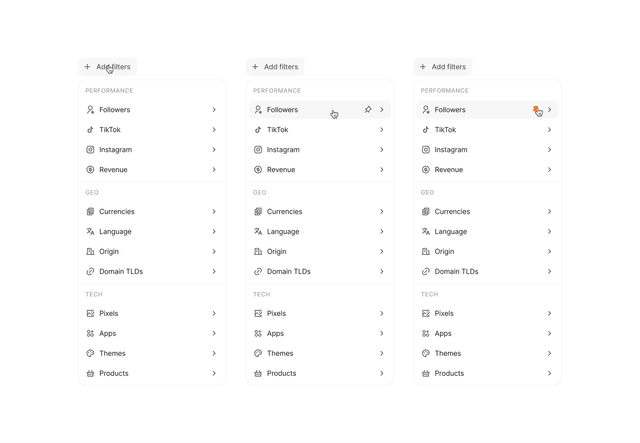
Task: Expand the Pixels chevron in the left panel
Action: (214, 314)
